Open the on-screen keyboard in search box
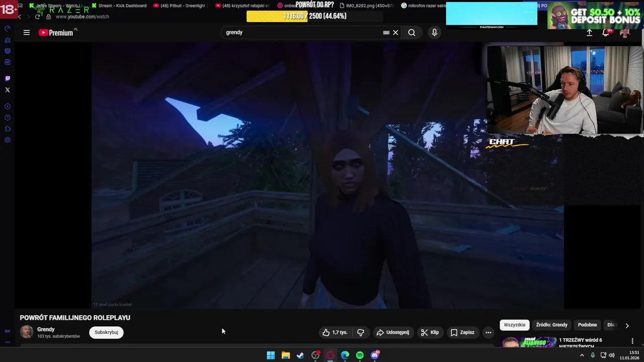This screenshot has height=362, width=644. click(x=386, y=33)
